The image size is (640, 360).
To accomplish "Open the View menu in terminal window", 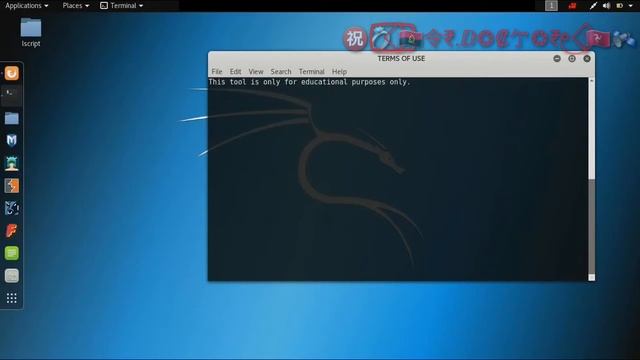I will 256,71.
